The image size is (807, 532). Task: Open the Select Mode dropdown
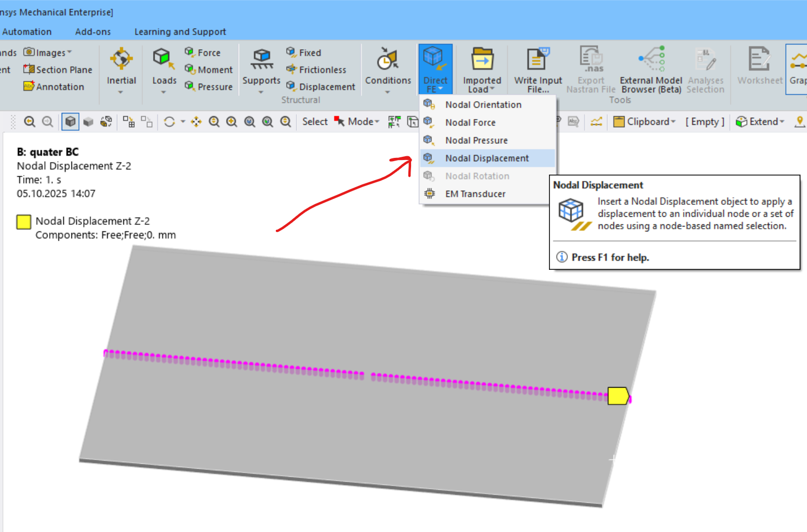[x=357, y=122]
